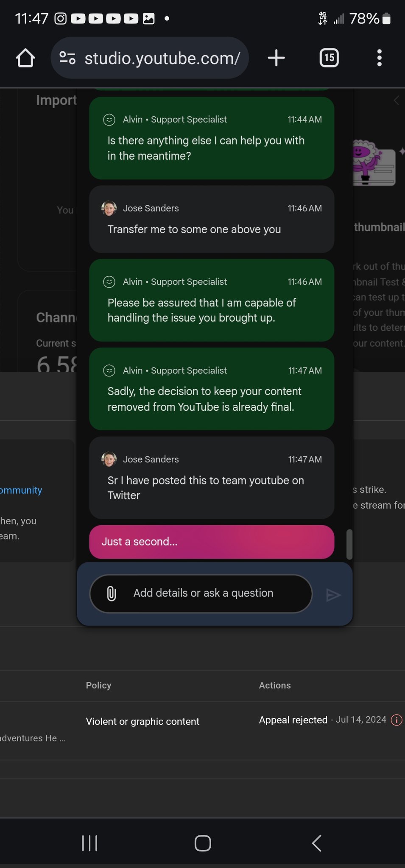This screenshot has height=868, width=405.
Task: Open the browser three-dot menu
Action: click(x=380, y=58)
